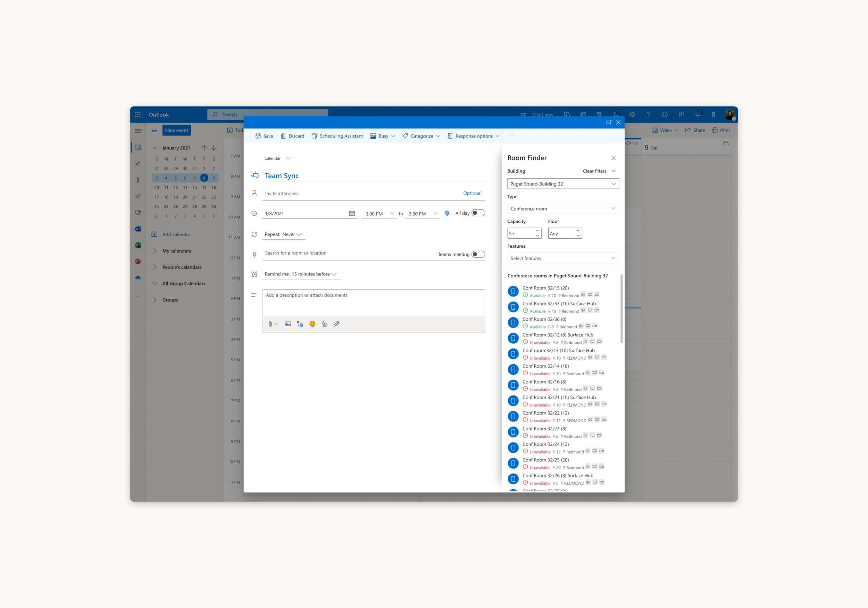
Task: Toggle the Teams meeting switch
Action: [x=478, y=254]
